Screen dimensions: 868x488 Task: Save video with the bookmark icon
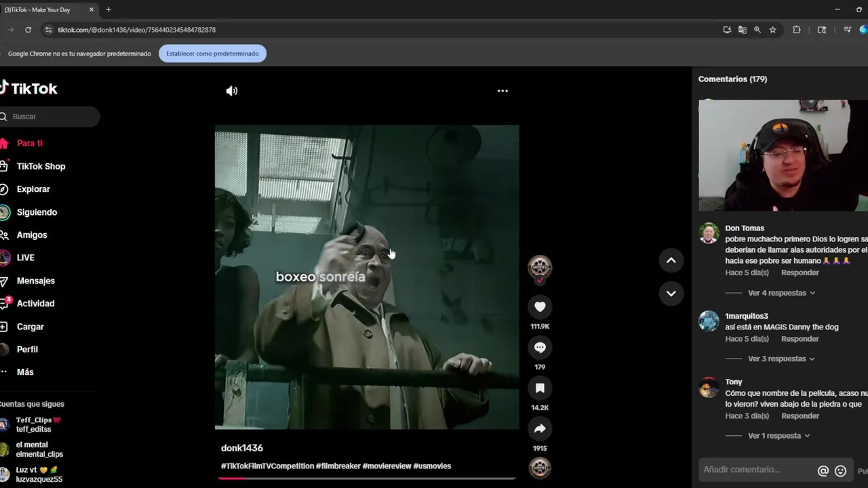coord(540,388)
